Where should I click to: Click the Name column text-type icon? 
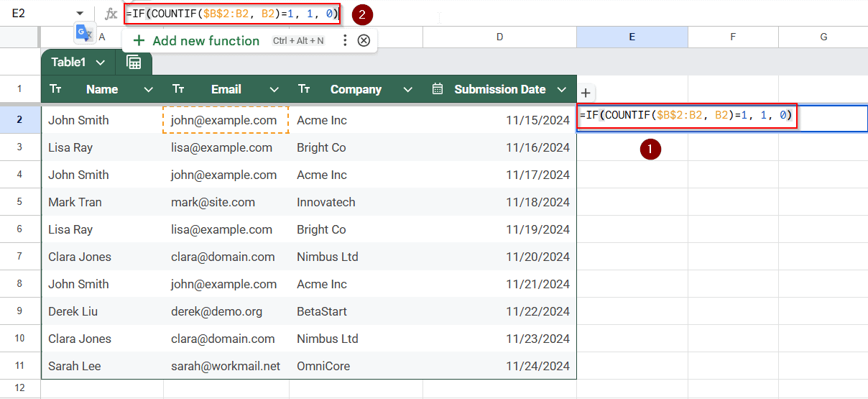(55, 89)
